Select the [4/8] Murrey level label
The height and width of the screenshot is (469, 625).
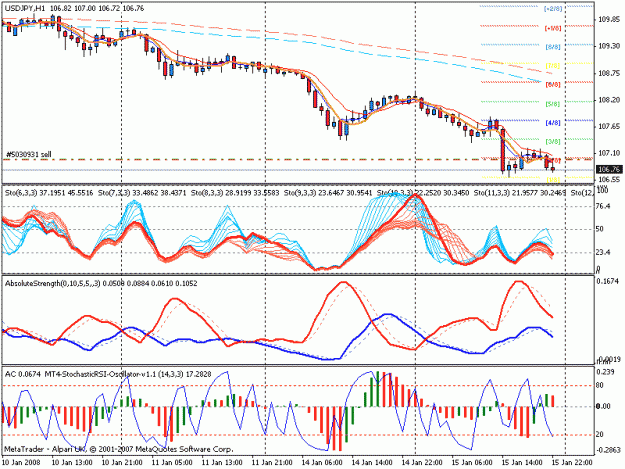click(x=553, y=123)
